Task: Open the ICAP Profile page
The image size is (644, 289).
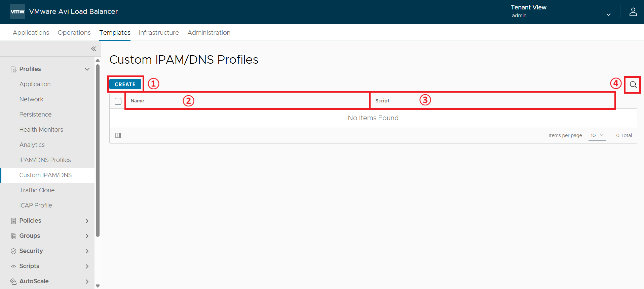Action: click(x=36, y=205)
